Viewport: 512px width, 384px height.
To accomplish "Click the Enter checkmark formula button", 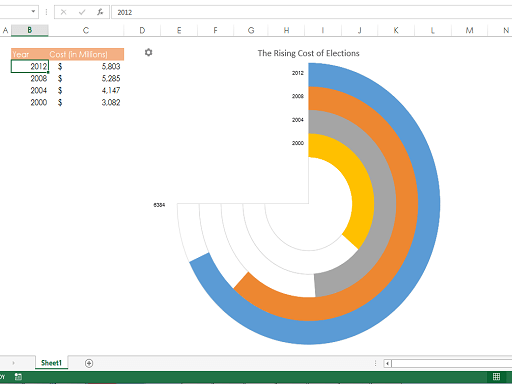I will 82,12.
